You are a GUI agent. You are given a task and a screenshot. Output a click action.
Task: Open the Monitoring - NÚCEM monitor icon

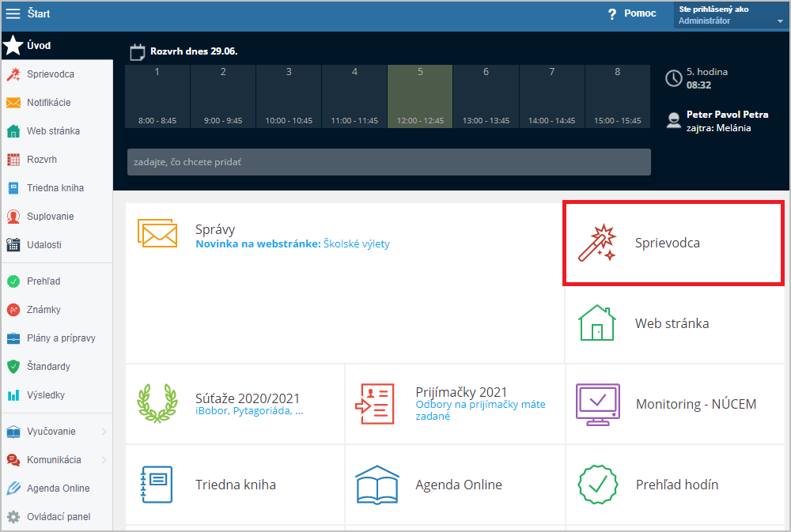coord(597,404)
